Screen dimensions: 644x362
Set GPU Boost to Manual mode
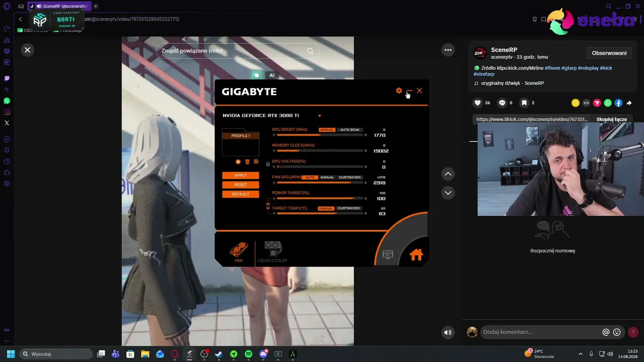[327, 130]
